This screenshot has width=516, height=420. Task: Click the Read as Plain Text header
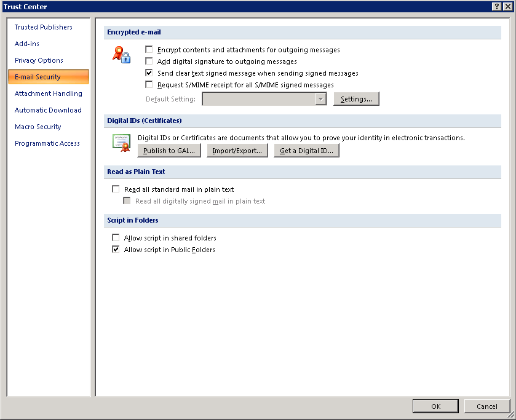[303, 172]
